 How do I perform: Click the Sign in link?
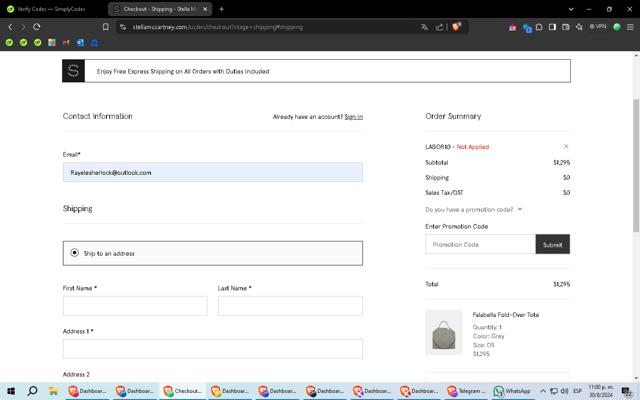[353, 117]
